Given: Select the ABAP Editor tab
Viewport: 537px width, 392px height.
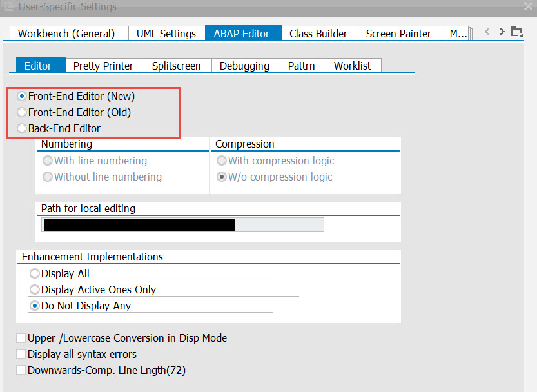Looking at the screenshot, I should pos(243,34).
